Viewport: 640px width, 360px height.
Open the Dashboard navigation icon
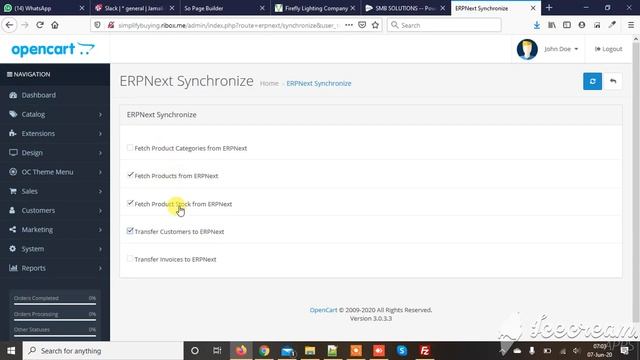pyautogui.click(x=13, y=95)
